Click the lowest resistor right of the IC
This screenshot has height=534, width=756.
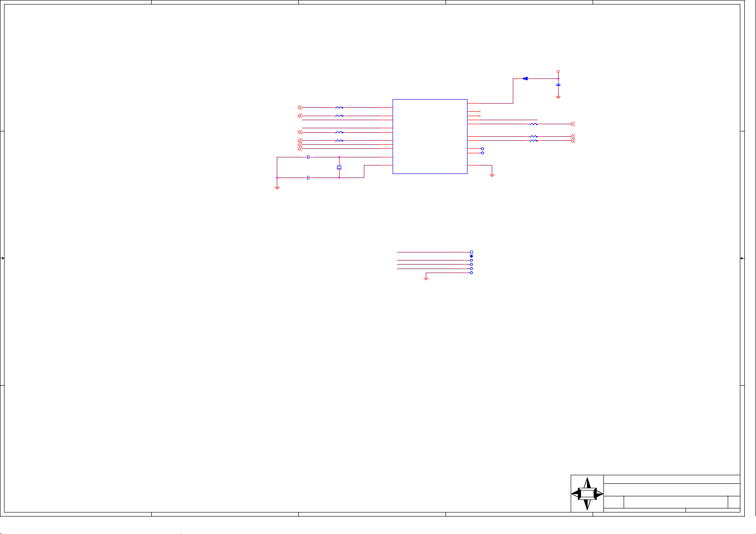point(533,140)
